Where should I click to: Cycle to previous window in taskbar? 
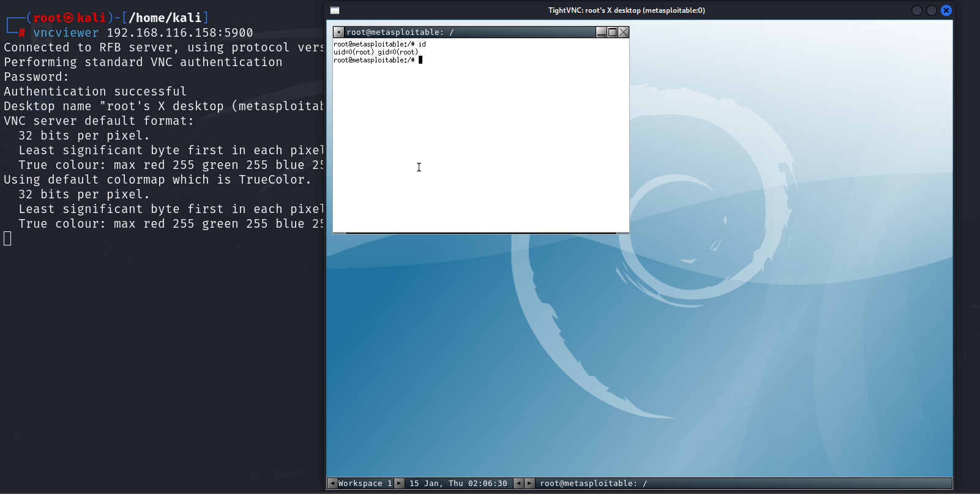tap(518, 484)
